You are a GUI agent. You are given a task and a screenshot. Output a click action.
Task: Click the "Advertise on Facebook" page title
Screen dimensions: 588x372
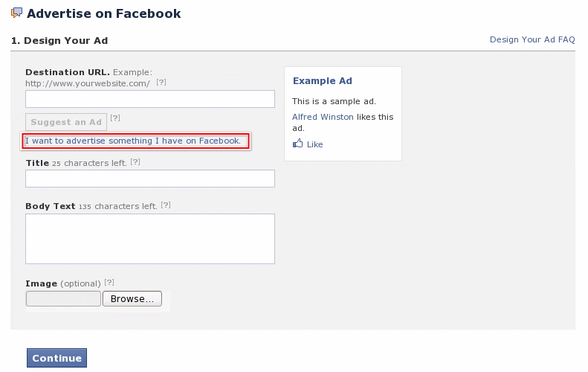point(103,13)
